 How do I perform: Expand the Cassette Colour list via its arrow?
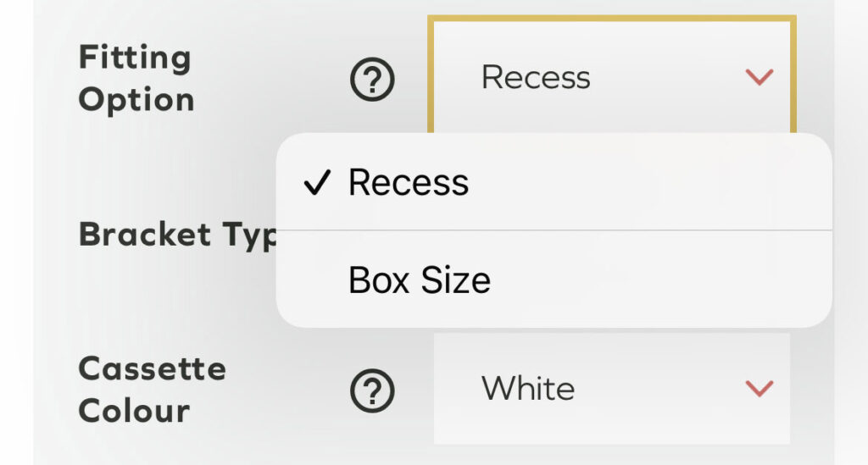tap(759, 389)
